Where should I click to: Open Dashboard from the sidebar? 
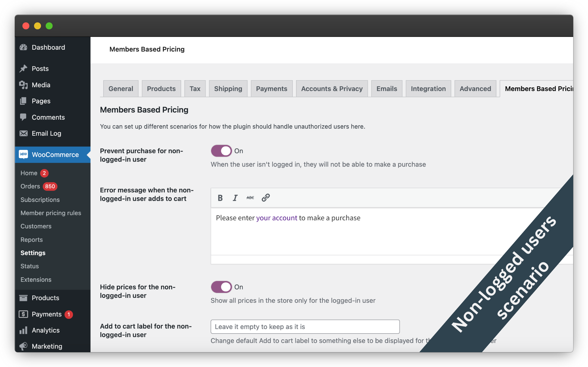(x=48, y=47)
